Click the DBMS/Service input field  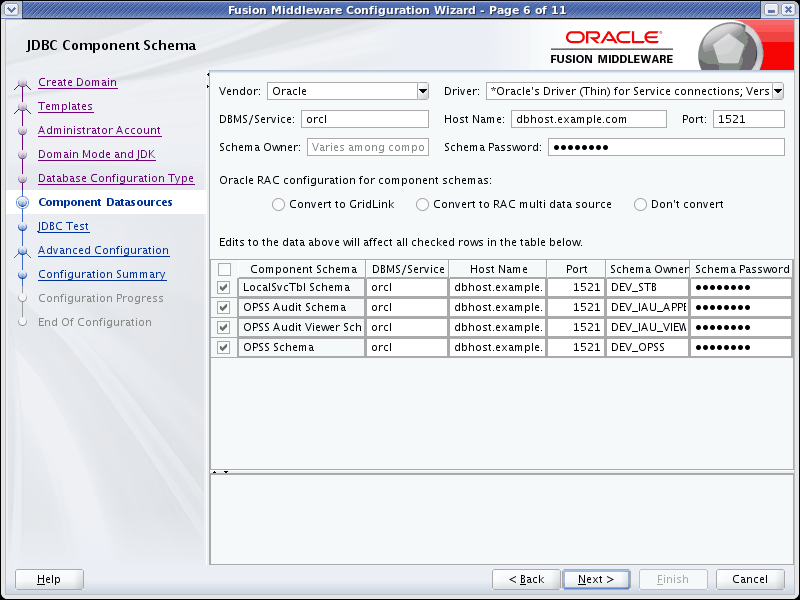click(365, 119)
